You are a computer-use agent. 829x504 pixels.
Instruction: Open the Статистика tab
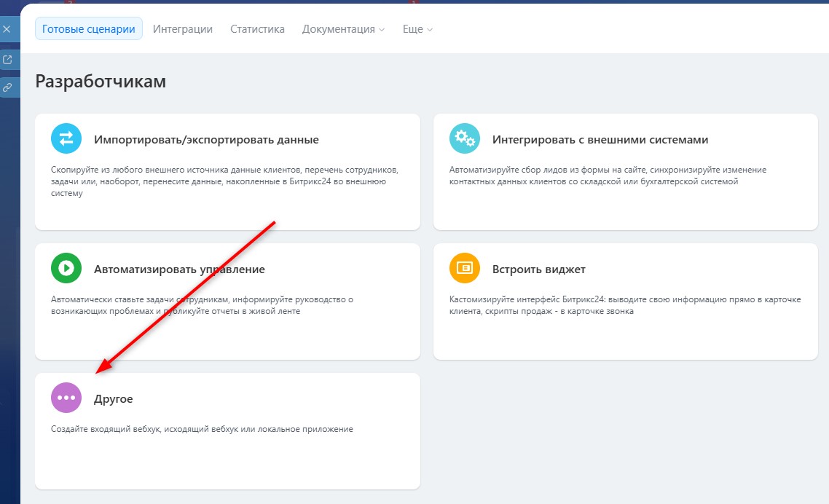point(257,29)
